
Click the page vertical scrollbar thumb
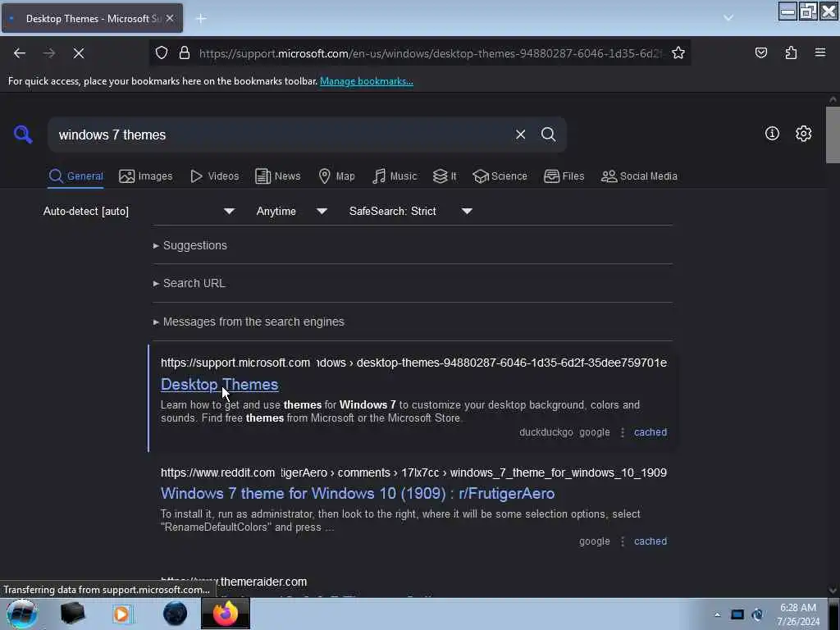tap(833, 135)
